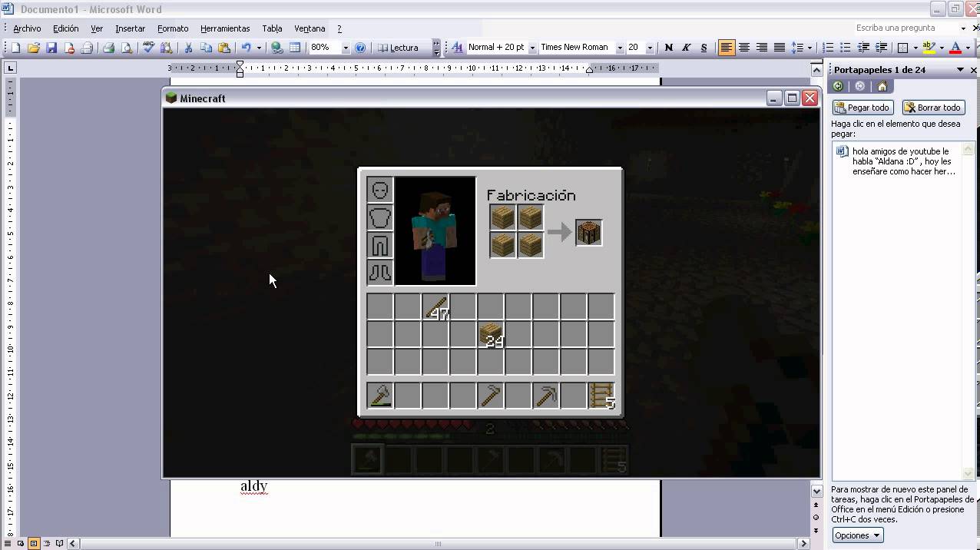This screenshot has height=550, width=980.
Task: Open the Archivo menu
Action: pos(27,28)
